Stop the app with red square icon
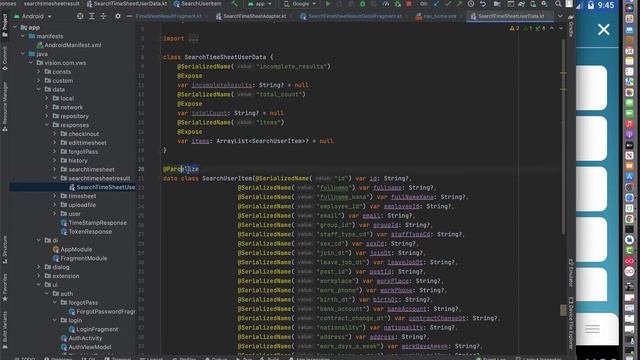 (x=409, y=4)
